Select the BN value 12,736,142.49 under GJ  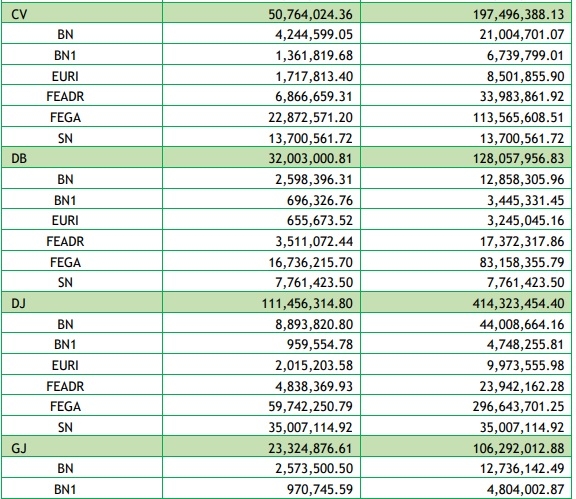pos(522,468)
